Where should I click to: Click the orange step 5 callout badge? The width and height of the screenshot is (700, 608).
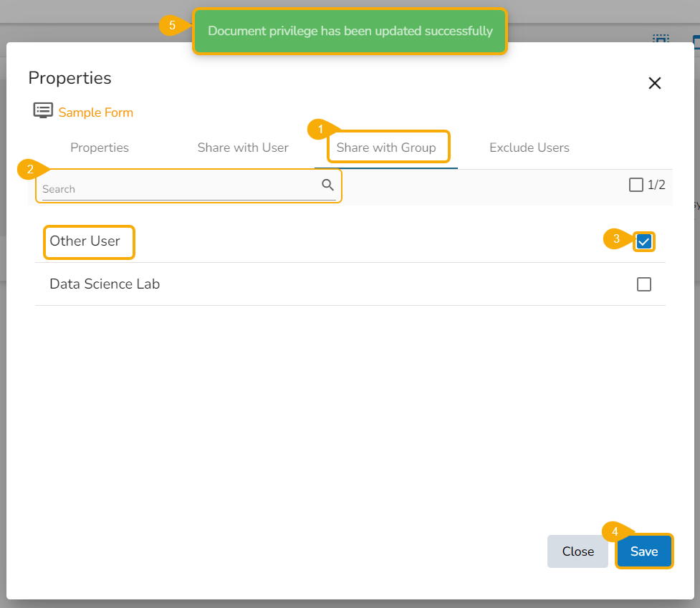coord(172,25)
